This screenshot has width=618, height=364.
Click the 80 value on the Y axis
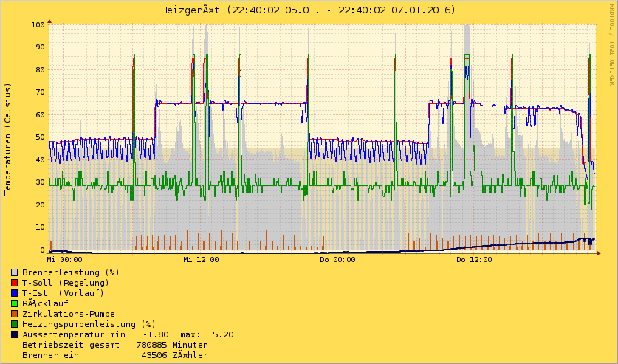pos(41,69)
